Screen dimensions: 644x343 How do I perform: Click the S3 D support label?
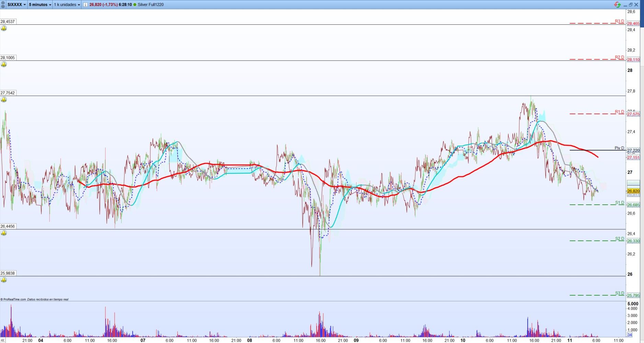(x=619, y=293)
